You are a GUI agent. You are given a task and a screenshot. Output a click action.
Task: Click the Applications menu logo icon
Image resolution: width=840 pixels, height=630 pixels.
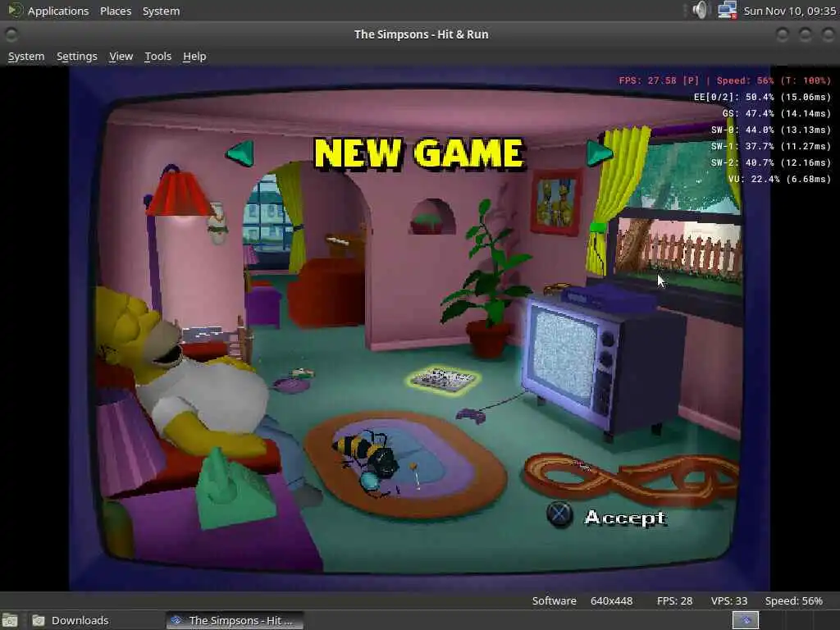pyautogui.click(x=15, y=10)
